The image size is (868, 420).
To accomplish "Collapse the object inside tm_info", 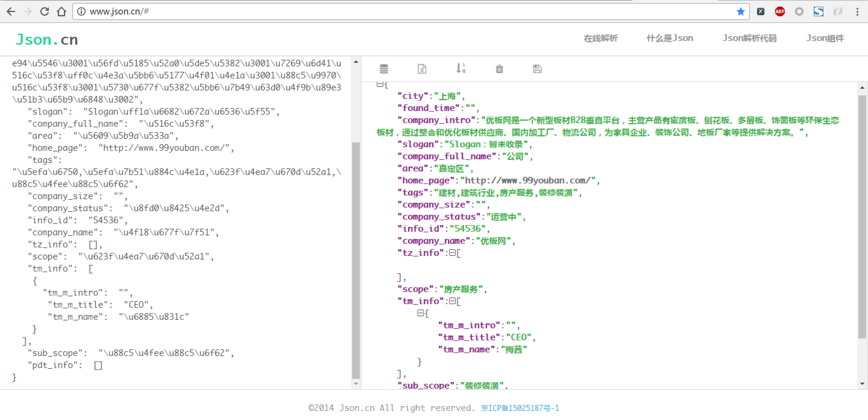I will point(420,313).
